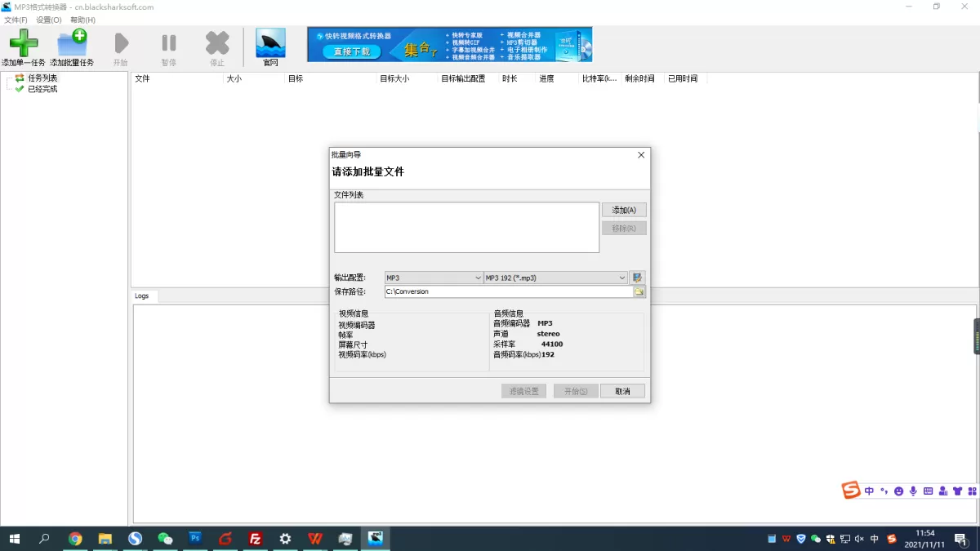
Task: Click the C:\Conversion save path field
Action: [x=509, y=291]
